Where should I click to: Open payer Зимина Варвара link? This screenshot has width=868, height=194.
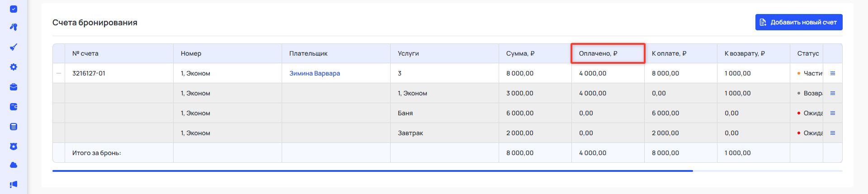pos(314,73)
